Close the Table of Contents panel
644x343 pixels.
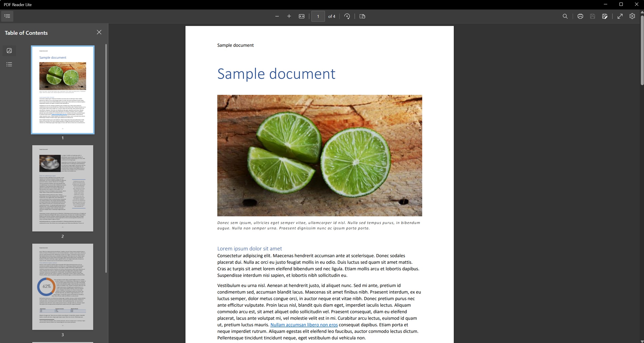point(99,32)
